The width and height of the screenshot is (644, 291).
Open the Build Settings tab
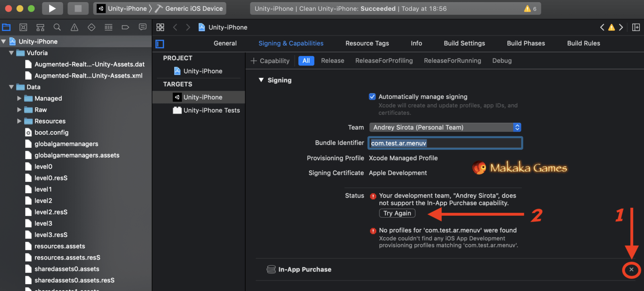pos(464,43)
